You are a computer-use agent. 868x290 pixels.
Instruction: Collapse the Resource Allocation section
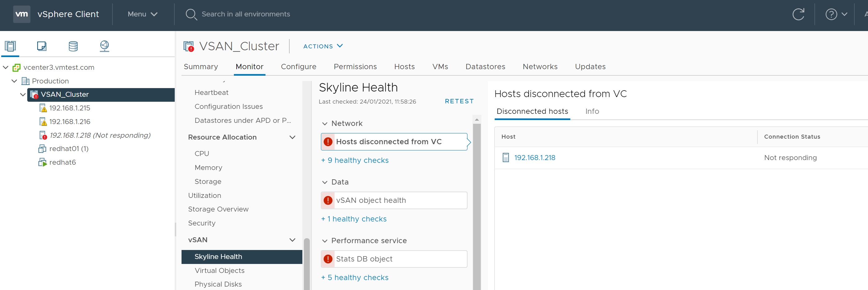(x=292, y=137)
